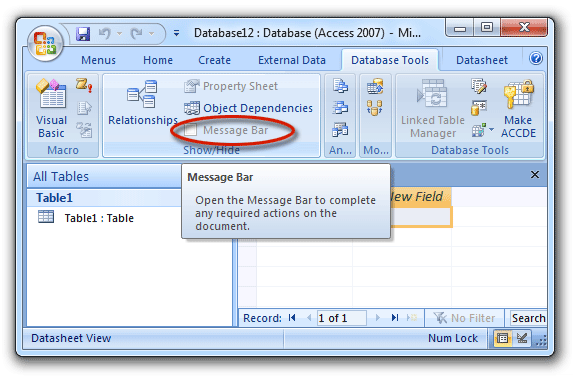Customize the Quick Access Toolbar dropdown
Image resolution: width=574 pixels, height=379 pixels.
coord(176,33)
